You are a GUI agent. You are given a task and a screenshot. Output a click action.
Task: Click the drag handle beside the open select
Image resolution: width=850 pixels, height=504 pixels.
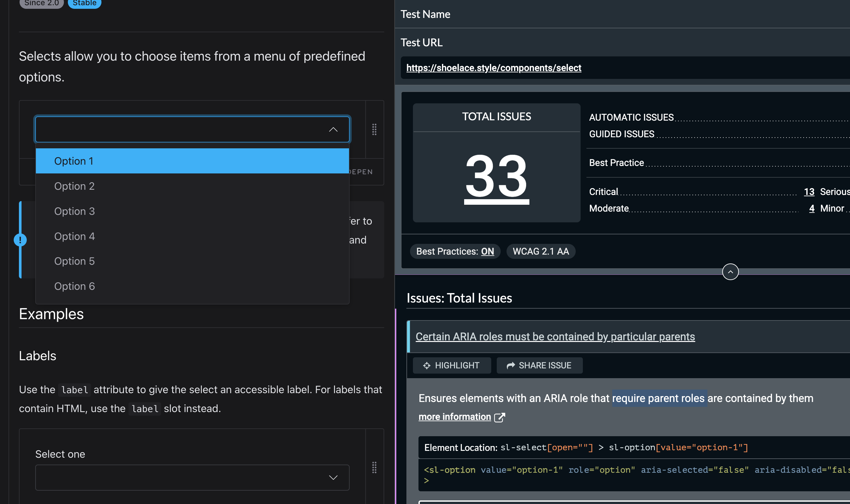[x=374, y=130]
